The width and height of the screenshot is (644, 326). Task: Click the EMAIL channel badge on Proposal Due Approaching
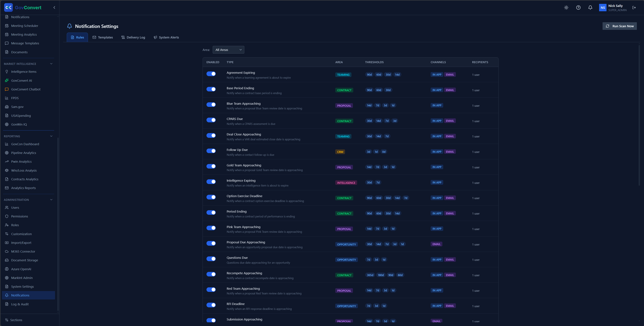(437, 244)
